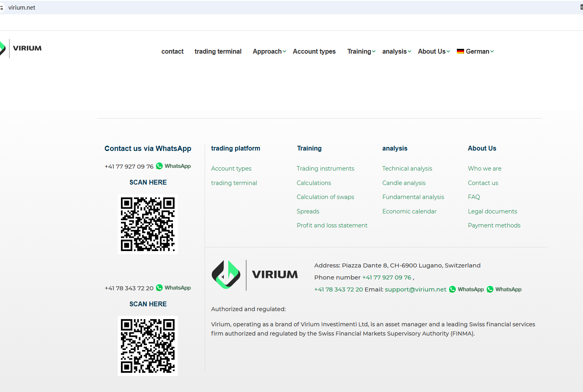Click the WhatsApp label beside +41 78 343 72 20 above second QR code

[x=178, y=288]
